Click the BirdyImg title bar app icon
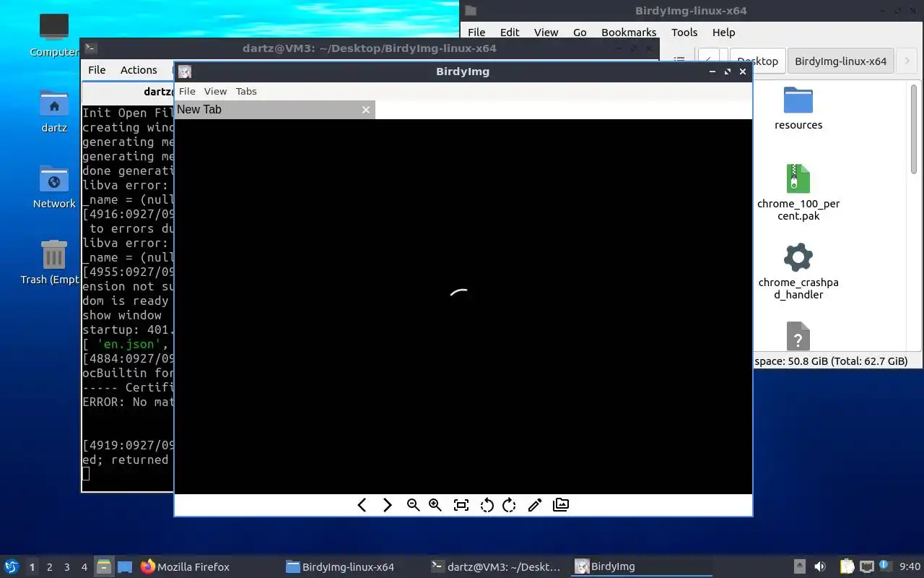 coord(185,72)
